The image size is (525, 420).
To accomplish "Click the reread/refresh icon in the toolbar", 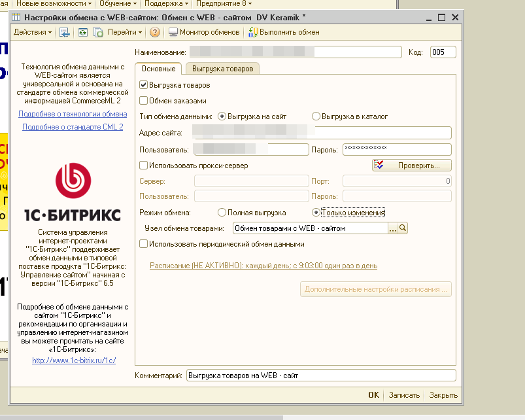I will (x=82, y=32).
